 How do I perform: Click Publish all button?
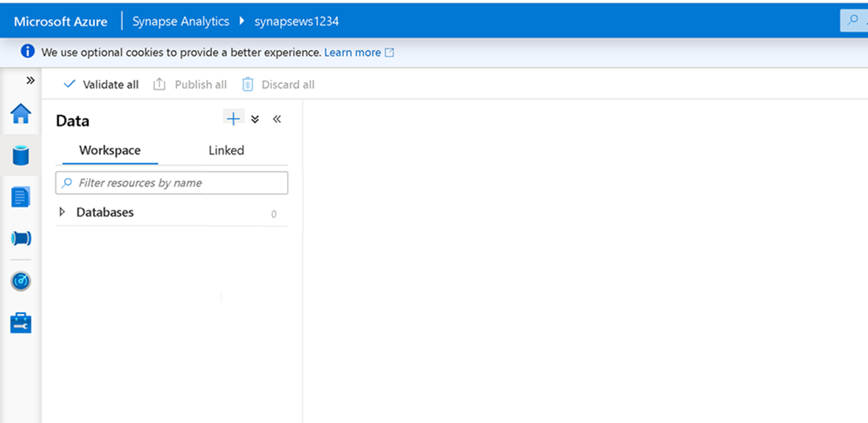pos(191,85)
